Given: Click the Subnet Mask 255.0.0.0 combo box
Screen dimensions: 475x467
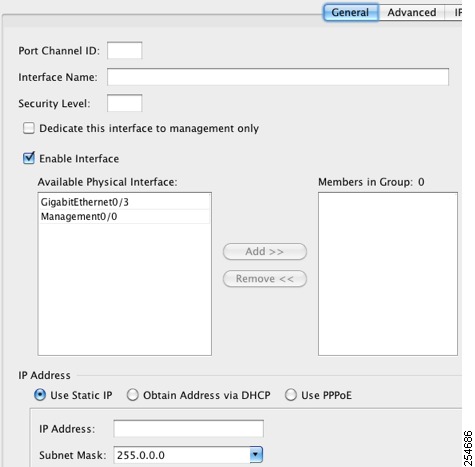Looking at the screenshot, I should click(x=188, y=455).
